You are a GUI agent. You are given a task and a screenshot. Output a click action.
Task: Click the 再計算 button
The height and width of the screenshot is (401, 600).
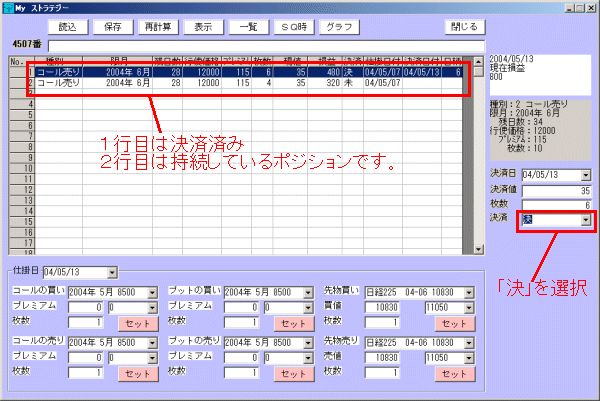[x=158, y=27]
